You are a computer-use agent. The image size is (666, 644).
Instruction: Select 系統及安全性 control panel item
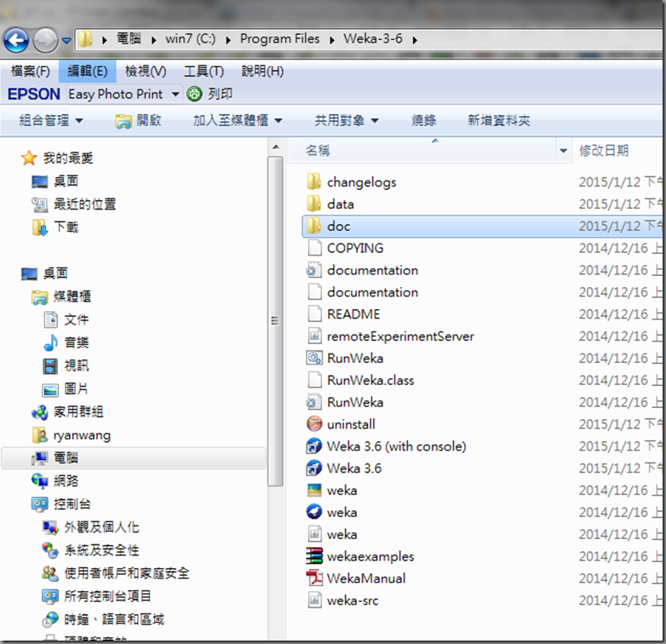(91, 550)
